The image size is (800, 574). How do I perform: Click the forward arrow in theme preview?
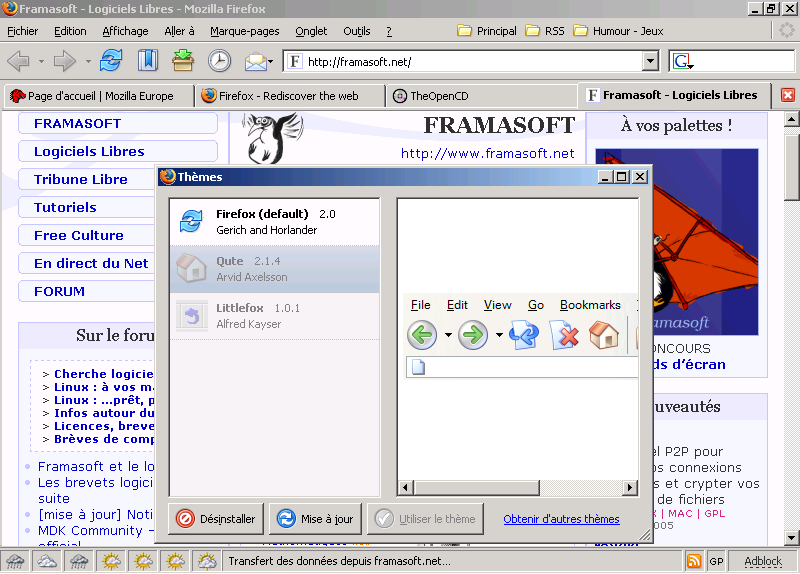pos(473,335)
